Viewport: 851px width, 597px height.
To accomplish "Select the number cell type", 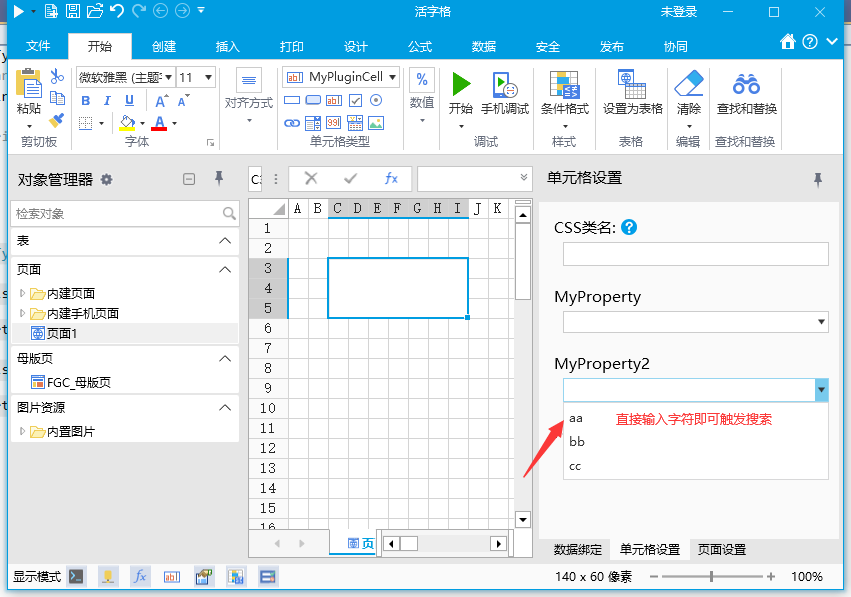I will (334, 123).
